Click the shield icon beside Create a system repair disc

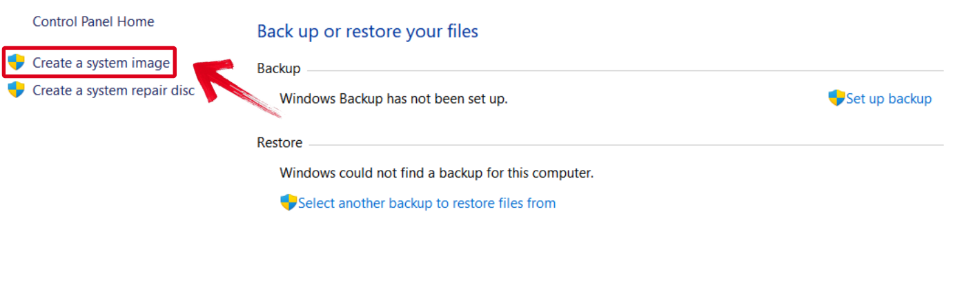click(x=16, y=90)
